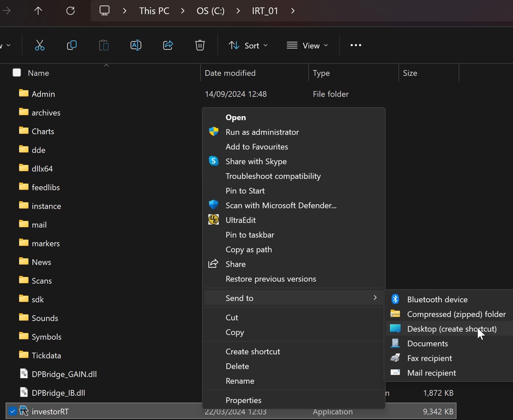513x420 pixels.
Task: Open the See more ellipsis menu
Action: (x=356, y=45)
